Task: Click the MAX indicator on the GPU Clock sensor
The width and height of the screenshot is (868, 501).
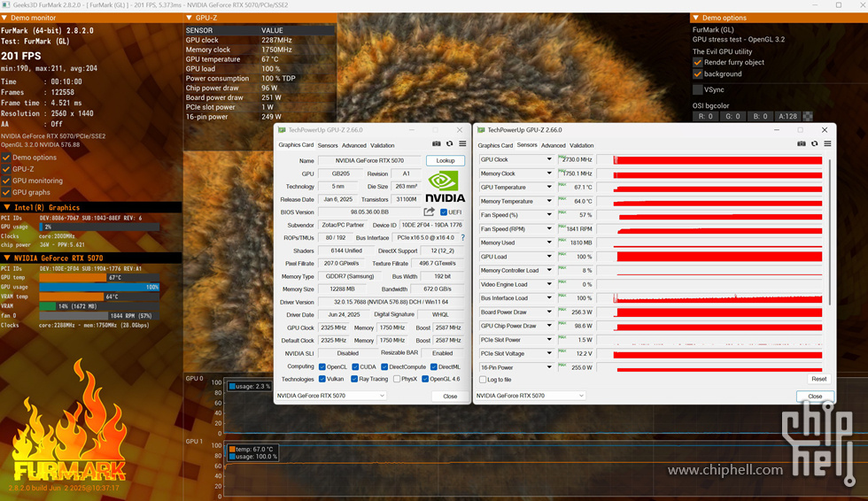Action: coord(562,158)
